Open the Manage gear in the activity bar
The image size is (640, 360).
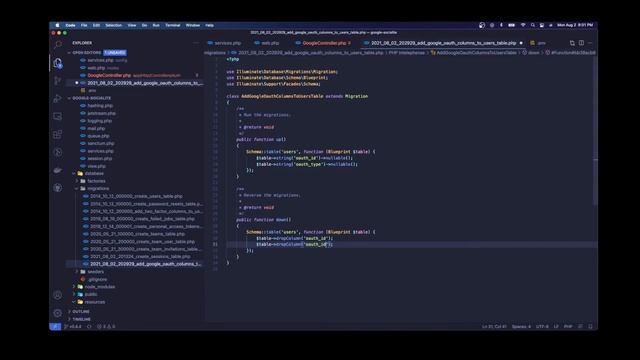point(58,313)
